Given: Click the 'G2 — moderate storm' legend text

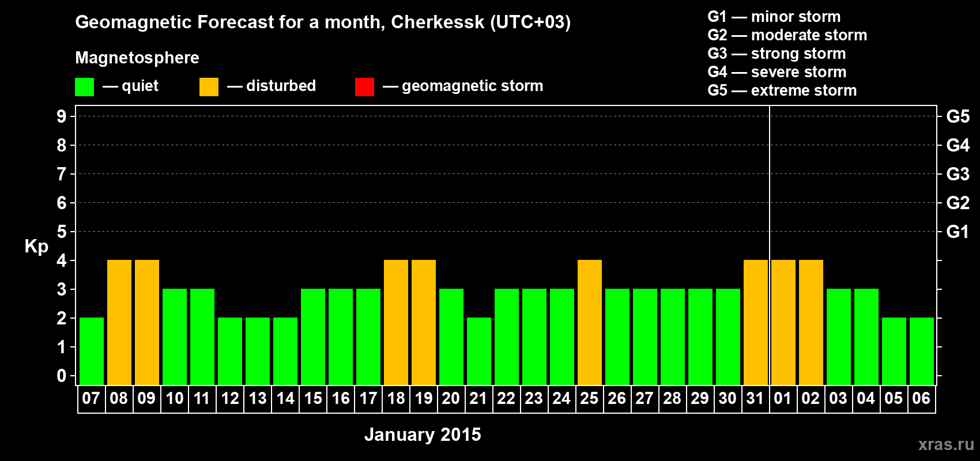Looking at the screenshot, I should coord(787,35).
